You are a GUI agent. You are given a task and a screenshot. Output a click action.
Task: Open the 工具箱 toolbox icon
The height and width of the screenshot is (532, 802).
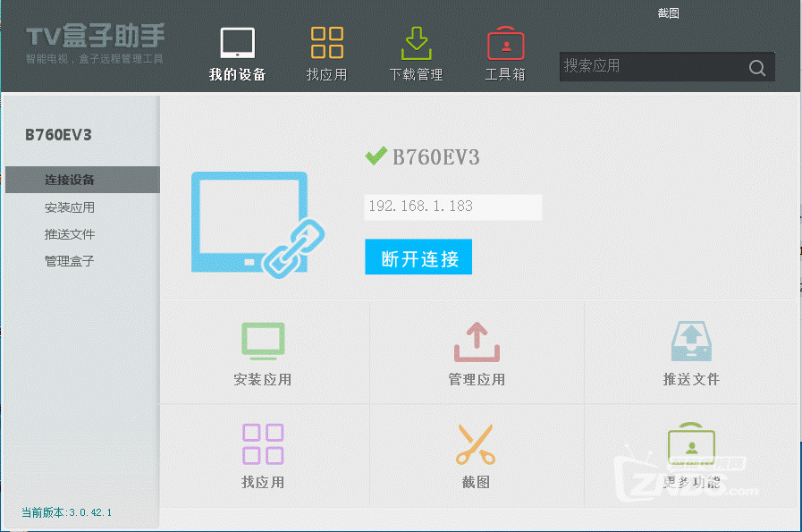point(505,44)
